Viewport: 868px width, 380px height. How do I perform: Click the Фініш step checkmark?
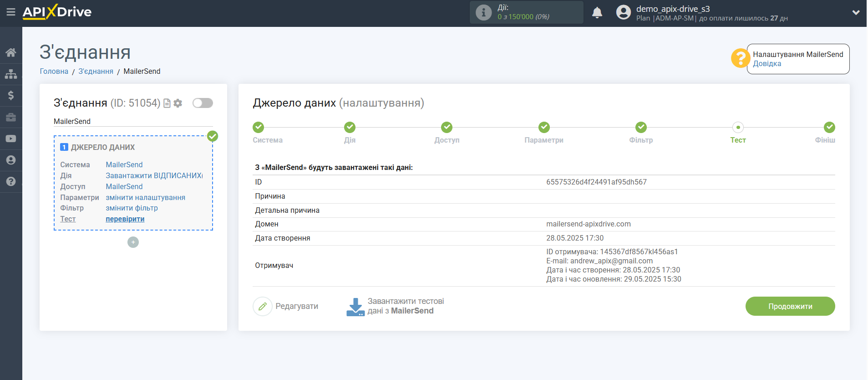829,127
